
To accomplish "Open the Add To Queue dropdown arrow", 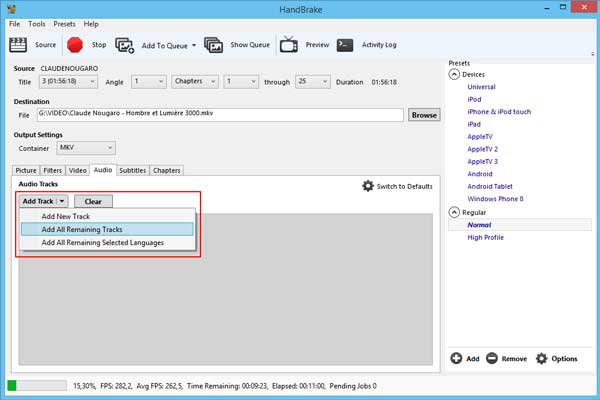I will (x=194, y=45).
